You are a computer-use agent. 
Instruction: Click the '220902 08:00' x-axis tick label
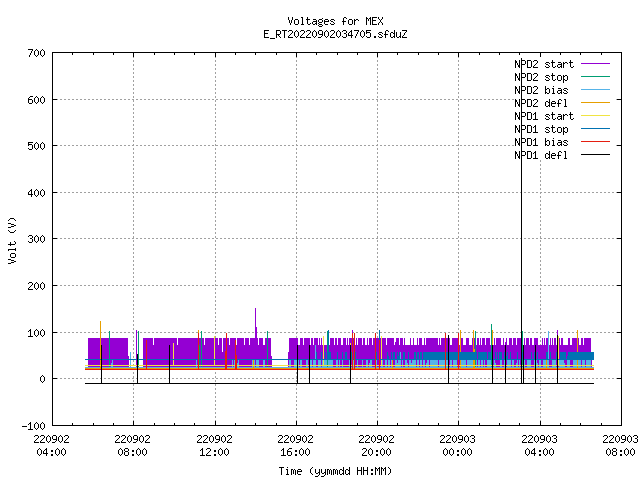(132, 446)
